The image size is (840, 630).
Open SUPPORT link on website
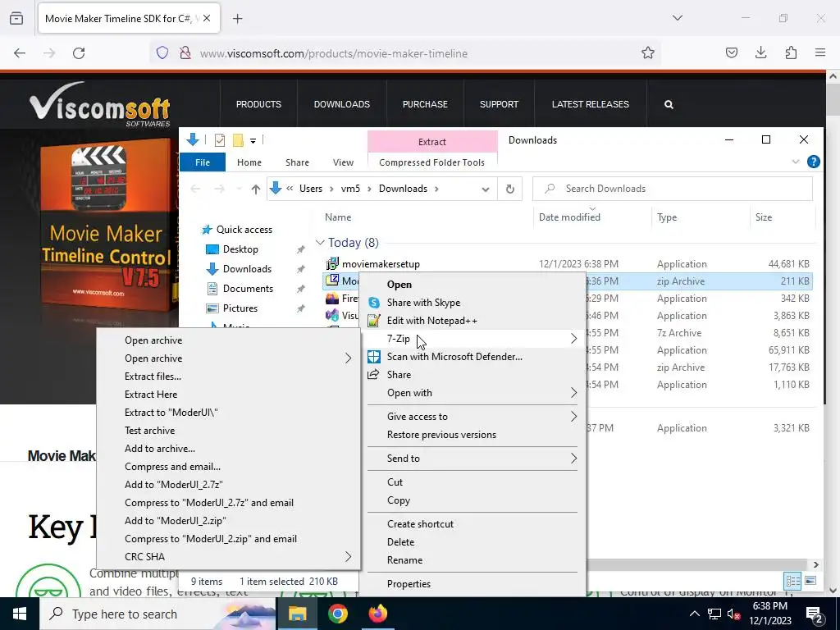pos(499,104)
